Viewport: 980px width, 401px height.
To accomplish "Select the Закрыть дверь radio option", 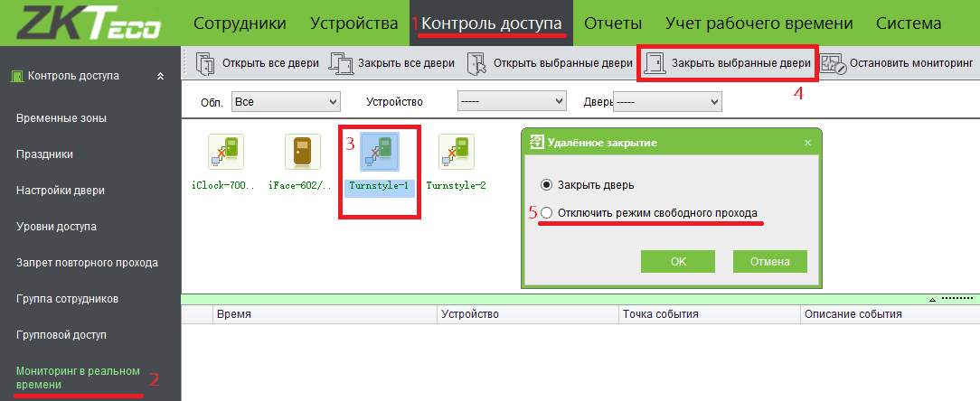I will pyautogui.click(x=547, y=185).
